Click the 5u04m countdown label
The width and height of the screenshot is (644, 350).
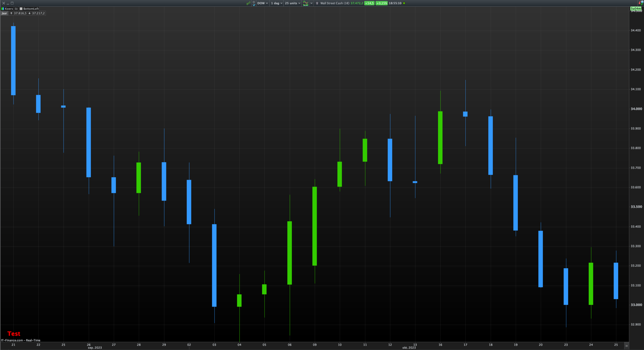coord(636,8)
